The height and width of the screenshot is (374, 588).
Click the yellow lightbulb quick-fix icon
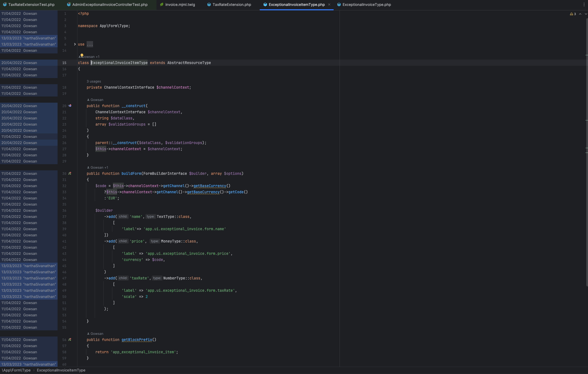coord(82,55)
